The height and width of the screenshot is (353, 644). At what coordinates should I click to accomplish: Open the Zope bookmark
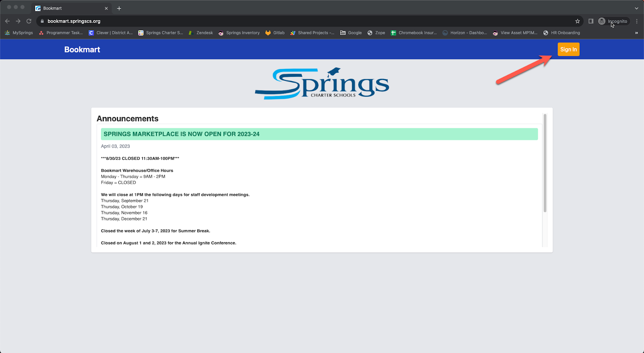376,33
